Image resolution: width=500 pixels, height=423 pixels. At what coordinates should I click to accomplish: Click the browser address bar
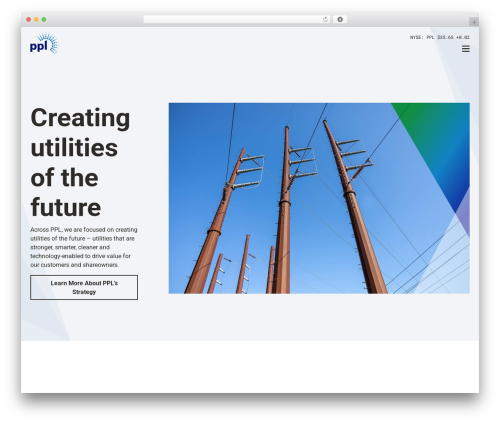pyautogui.click(x=237, y=20)
